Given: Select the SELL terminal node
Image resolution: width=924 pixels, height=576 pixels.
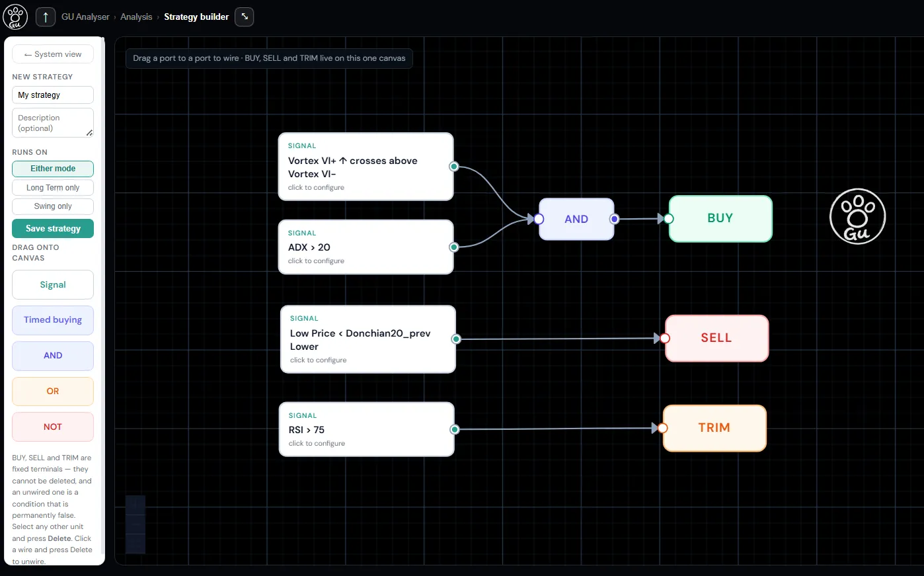Looking at the screenshot, I should (716, 339).
